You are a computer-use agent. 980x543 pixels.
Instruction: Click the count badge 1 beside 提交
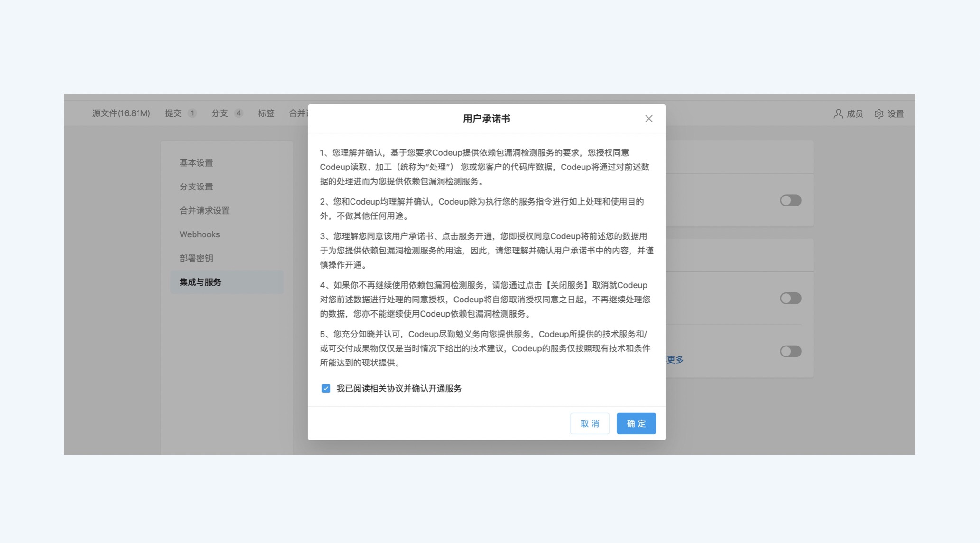pos(192,113)
